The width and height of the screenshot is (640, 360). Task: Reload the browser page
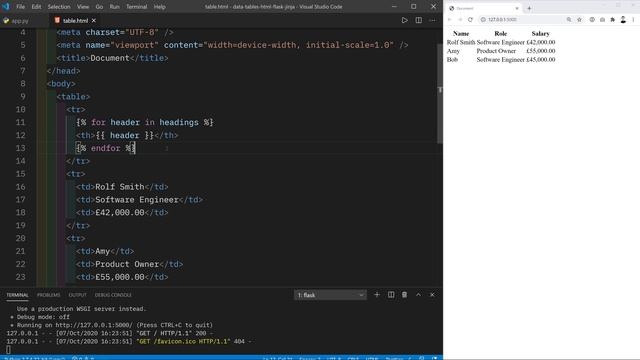[x=470, y=20]
